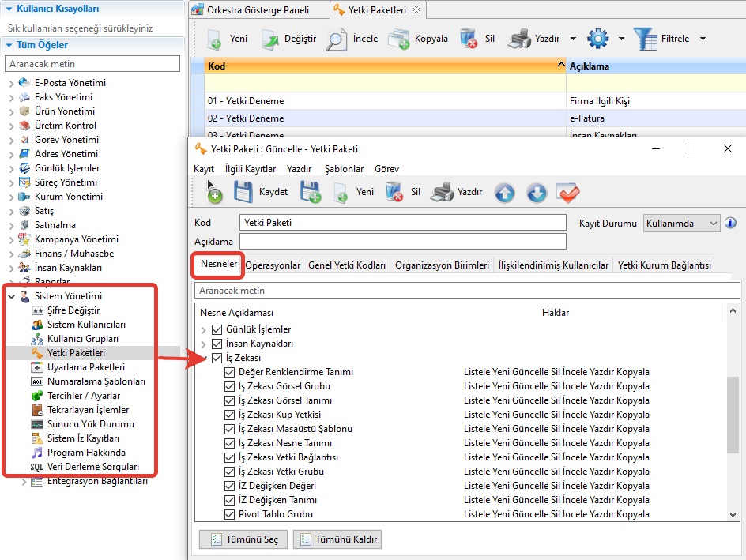This screenshot has width=746, height=560.
Task: Click the blue info icon beside Kayıt Durumu
Action: click(x=730, y=224)
